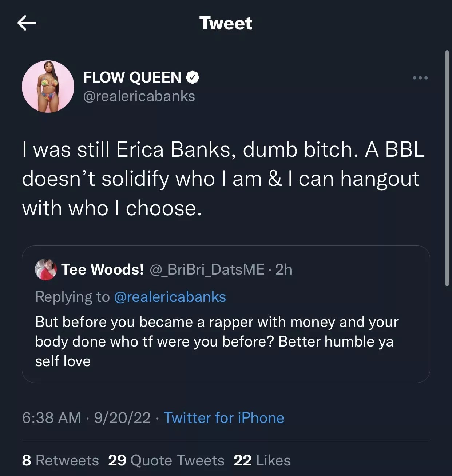Screen dimensions: 452x476
Task: Open the three-dot more options menu
Action: pos(420,78)
